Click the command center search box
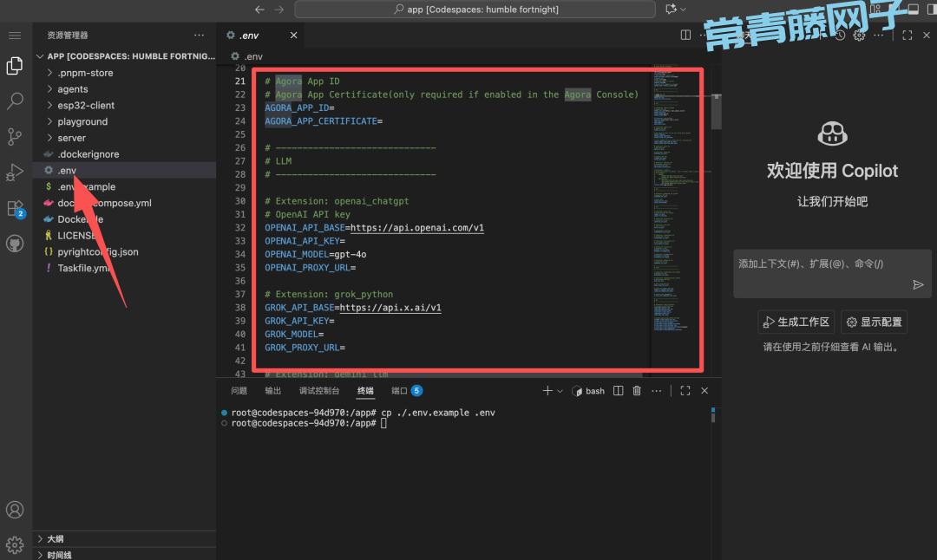 [x=475, y=10]
